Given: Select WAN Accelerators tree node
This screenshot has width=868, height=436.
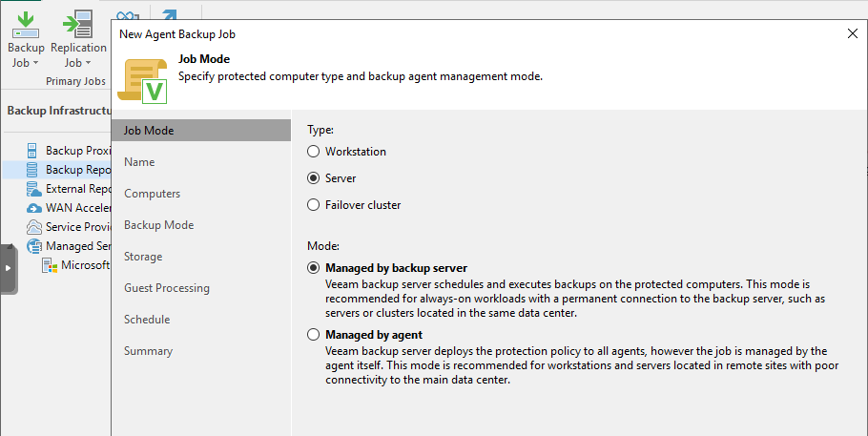Looking at the screenshot, I should point(78,208).
